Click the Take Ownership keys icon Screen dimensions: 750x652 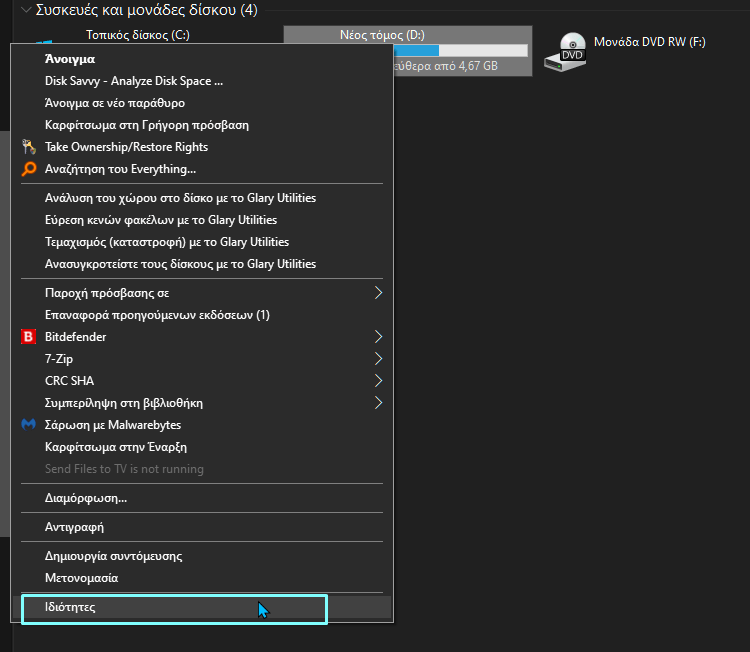(29, 147)
